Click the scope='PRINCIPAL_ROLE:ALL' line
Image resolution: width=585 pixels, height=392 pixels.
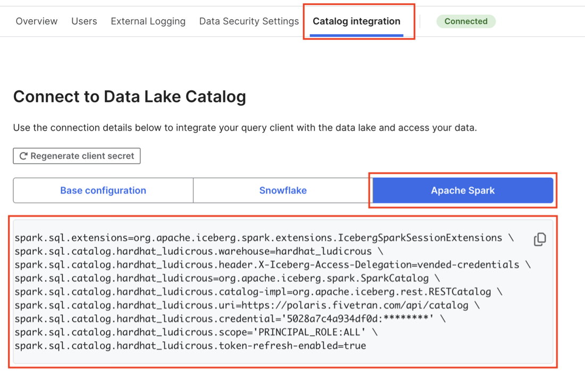[x=196, y=332]
